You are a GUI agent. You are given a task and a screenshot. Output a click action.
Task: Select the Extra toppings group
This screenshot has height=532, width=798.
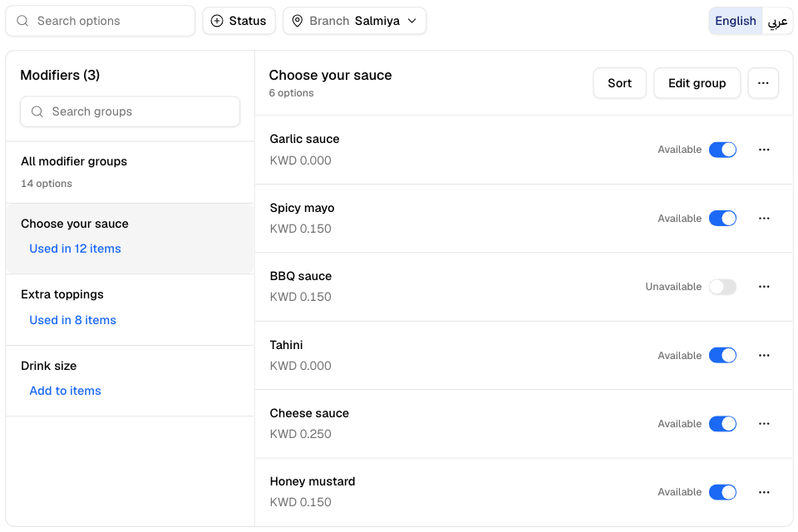[x=131, y=309]
